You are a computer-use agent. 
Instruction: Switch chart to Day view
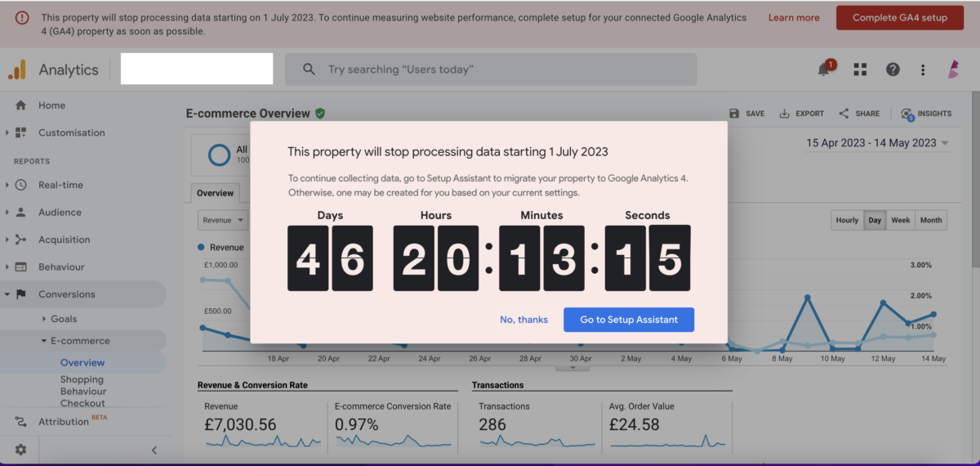point(875,220)
